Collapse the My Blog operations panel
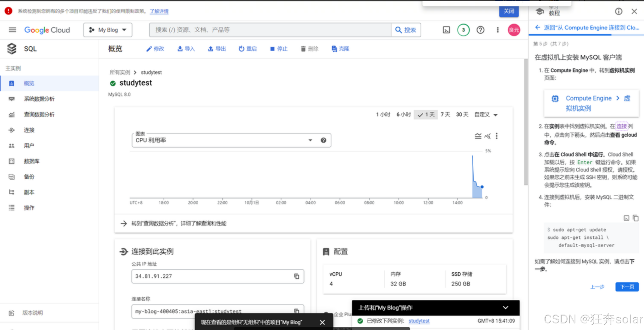Screen dimensions: 644x330 506,308
